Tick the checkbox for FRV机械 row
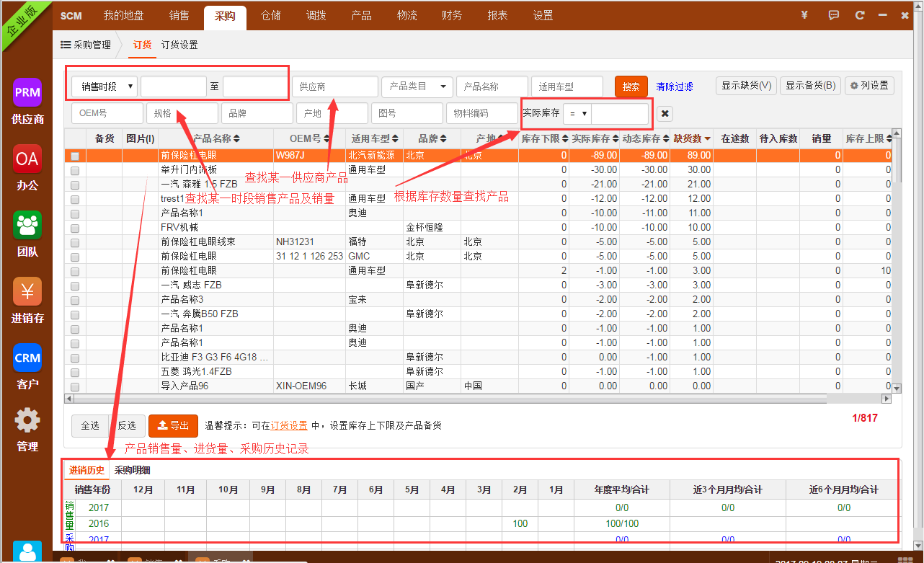The height and width of the screenshot is (563, 924). 75,228
